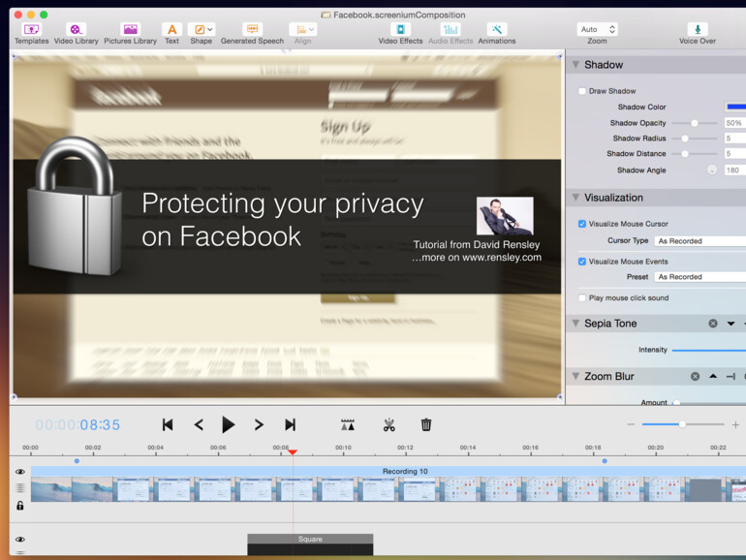Viewport: 746px width, 560px height.
Task: Select the David Rensley photo thumbnail
Action: click(x=505, y=216)
